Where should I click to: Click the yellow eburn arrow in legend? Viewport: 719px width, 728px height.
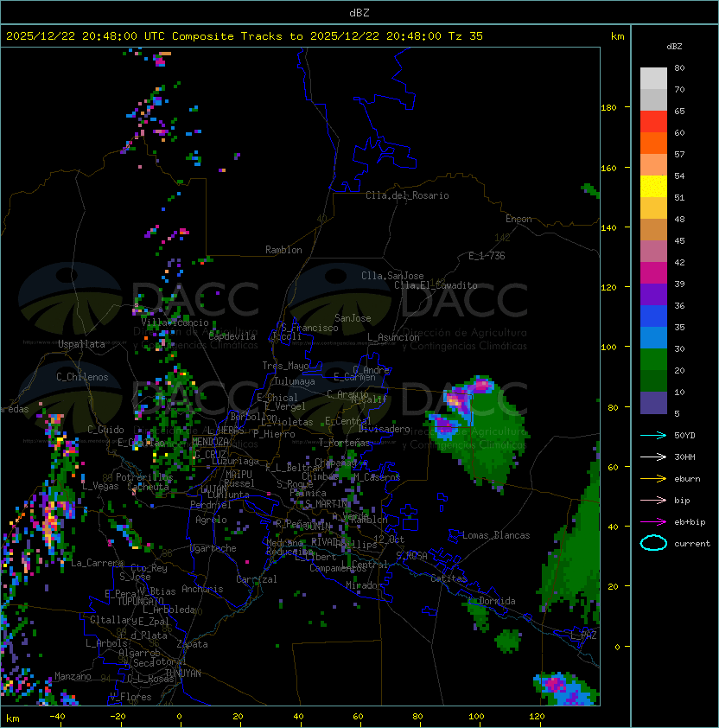pyautogui.click(x=653, y=478)
